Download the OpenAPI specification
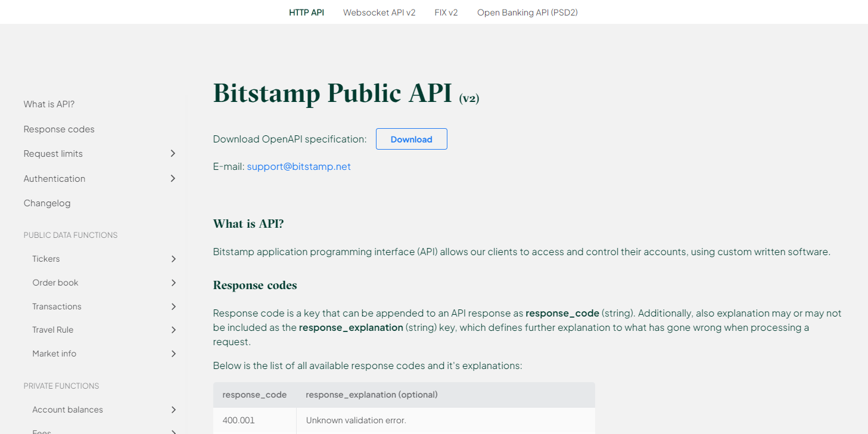The width and height of the screenshot is (868, 434). pos(411,138)
